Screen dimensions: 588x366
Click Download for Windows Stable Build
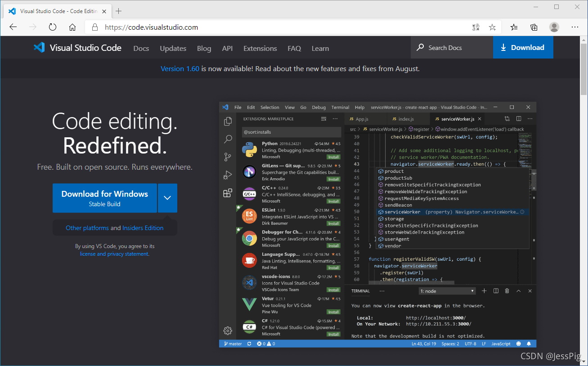105,198
